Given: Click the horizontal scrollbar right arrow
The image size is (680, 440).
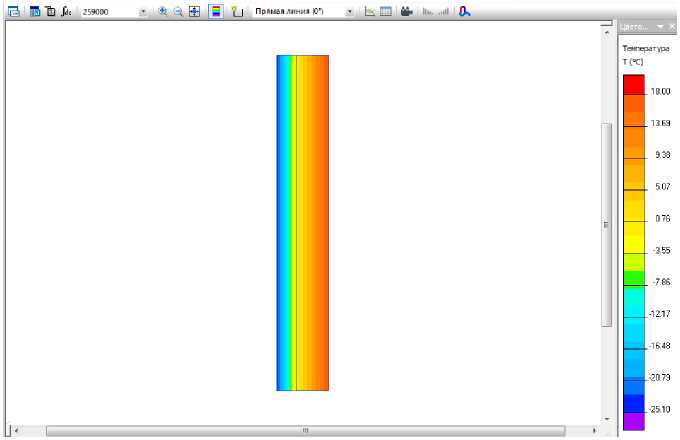Looking at the screenshot, I should coord(594,430).
